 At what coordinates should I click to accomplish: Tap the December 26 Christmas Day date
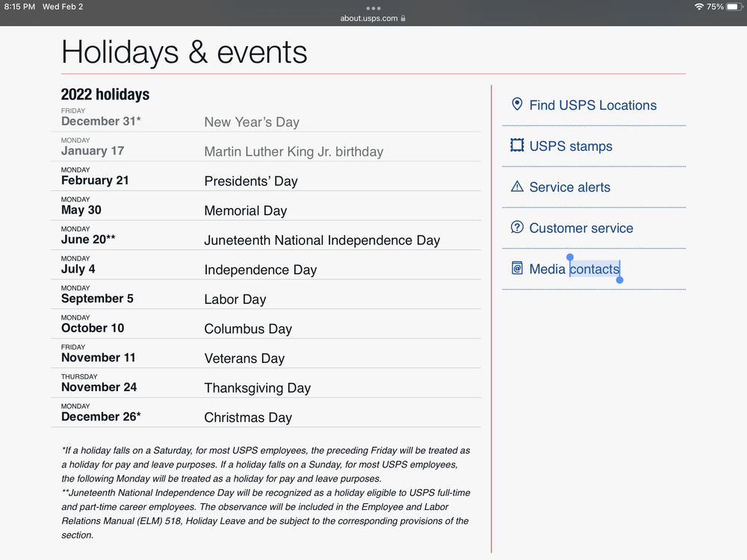click(x=101, y=417)
